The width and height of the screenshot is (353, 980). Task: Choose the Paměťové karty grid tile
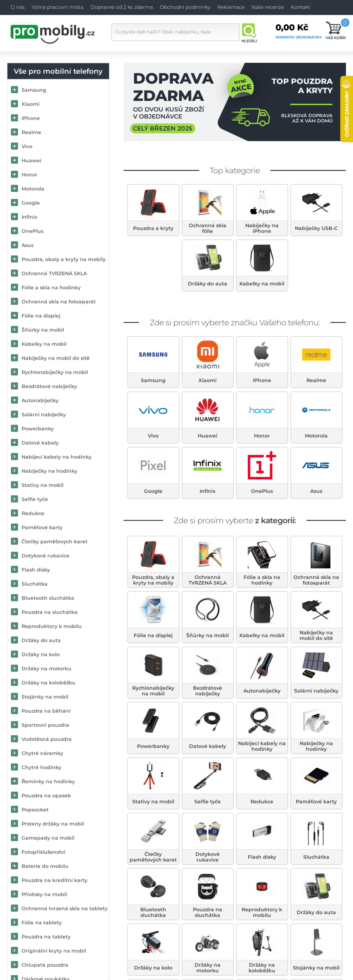316,783
